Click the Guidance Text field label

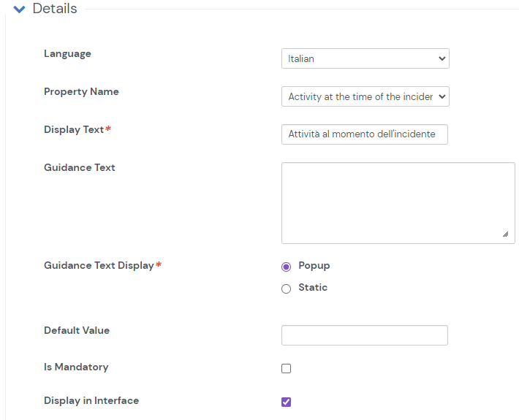click(80, 168)
